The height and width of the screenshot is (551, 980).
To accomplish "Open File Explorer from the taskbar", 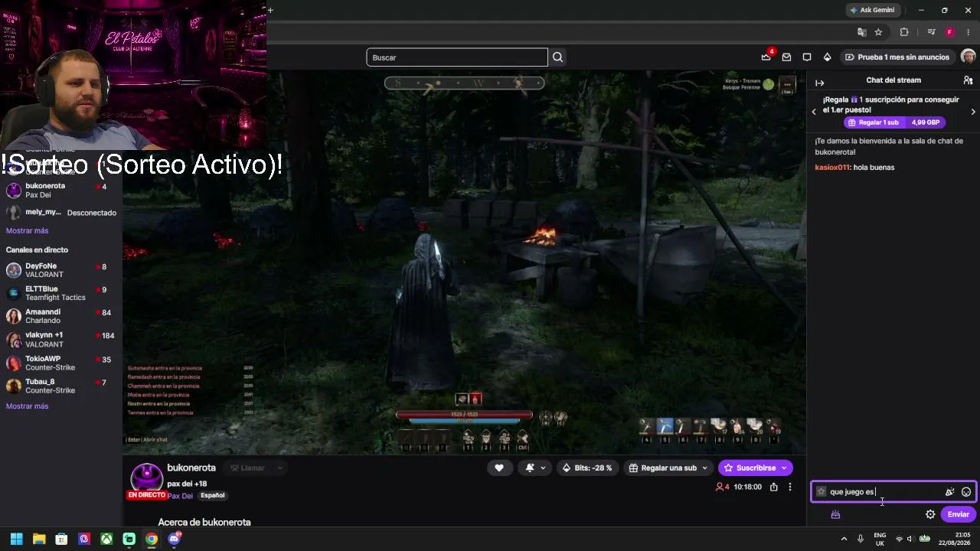I will point(39,539).
